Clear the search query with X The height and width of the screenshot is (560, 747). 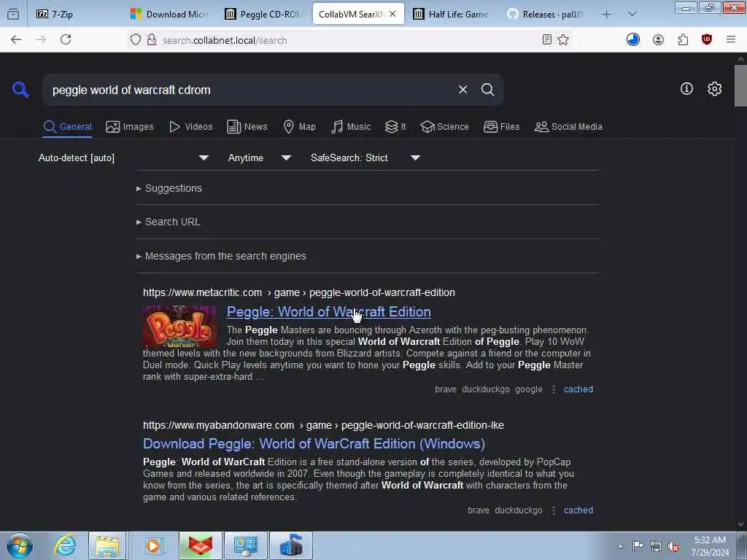(462, 90)
